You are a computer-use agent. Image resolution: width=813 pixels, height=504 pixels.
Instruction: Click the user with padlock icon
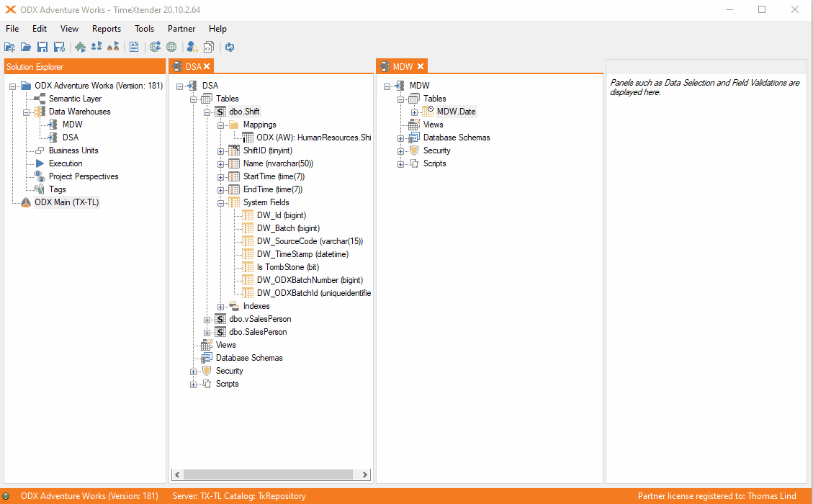192,48
